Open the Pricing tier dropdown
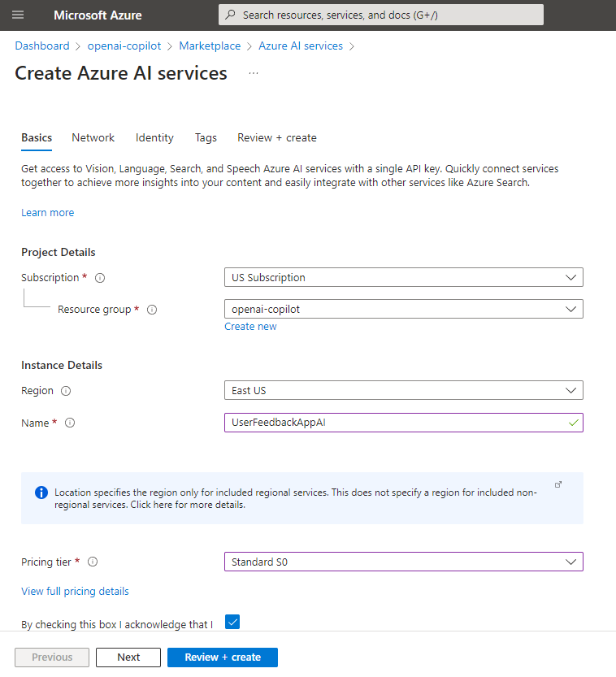 pyautogui.click(x=404, y=562)
